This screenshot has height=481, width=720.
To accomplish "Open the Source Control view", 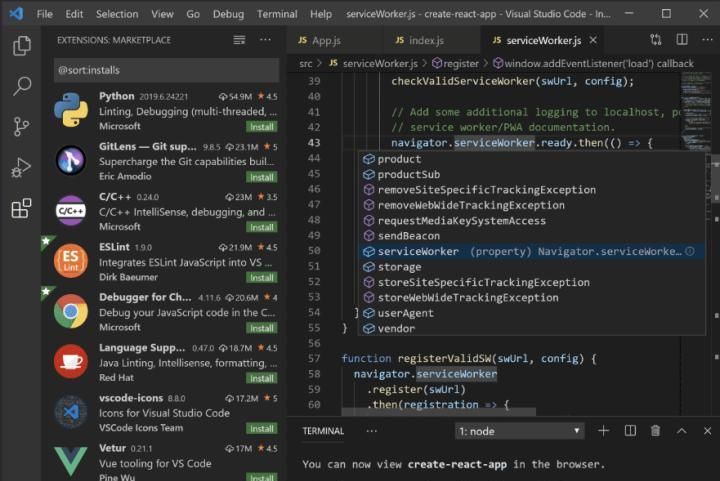I will click(x=21, y=127).
